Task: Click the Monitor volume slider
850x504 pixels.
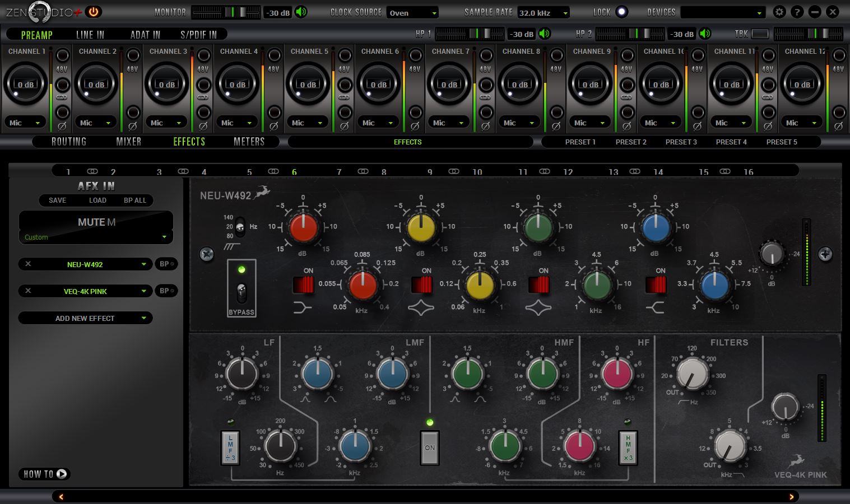Action: [226, 12]
